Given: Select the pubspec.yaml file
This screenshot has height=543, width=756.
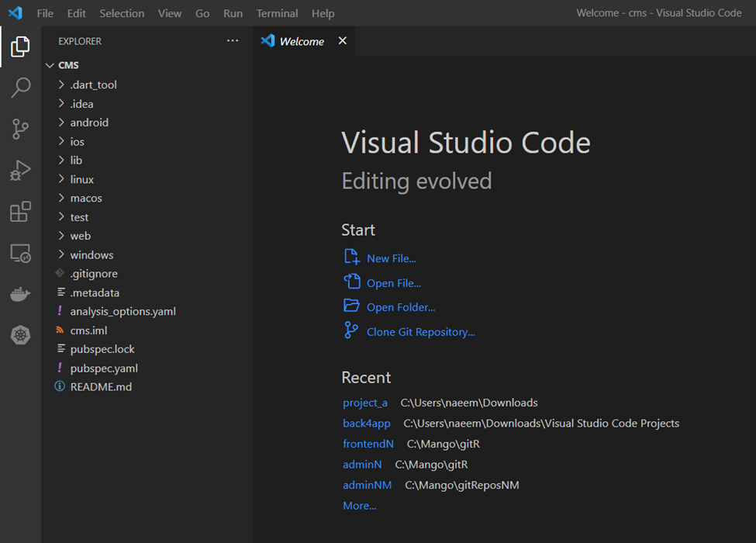Looking at the screenshot, I should [x=104, y=368].
